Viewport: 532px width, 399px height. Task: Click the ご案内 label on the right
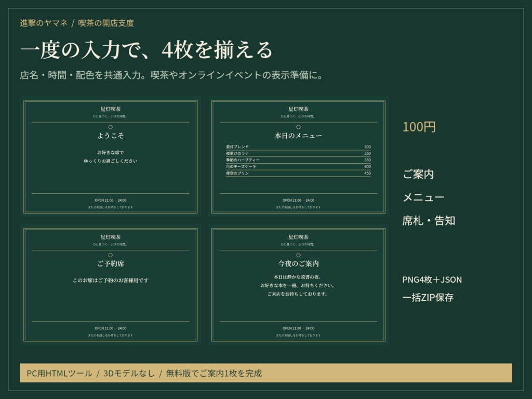[x=418, y=174]
